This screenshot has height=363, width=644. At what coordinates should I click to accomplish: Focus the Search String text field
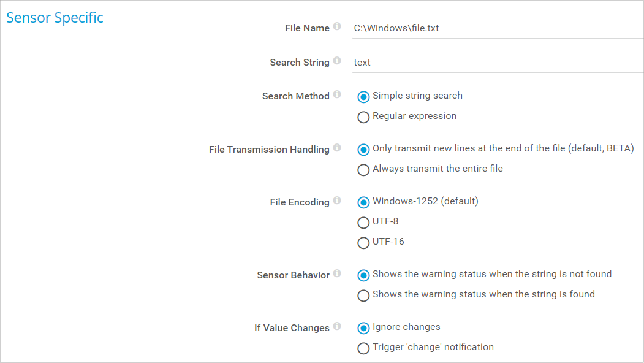pos(496,63)
